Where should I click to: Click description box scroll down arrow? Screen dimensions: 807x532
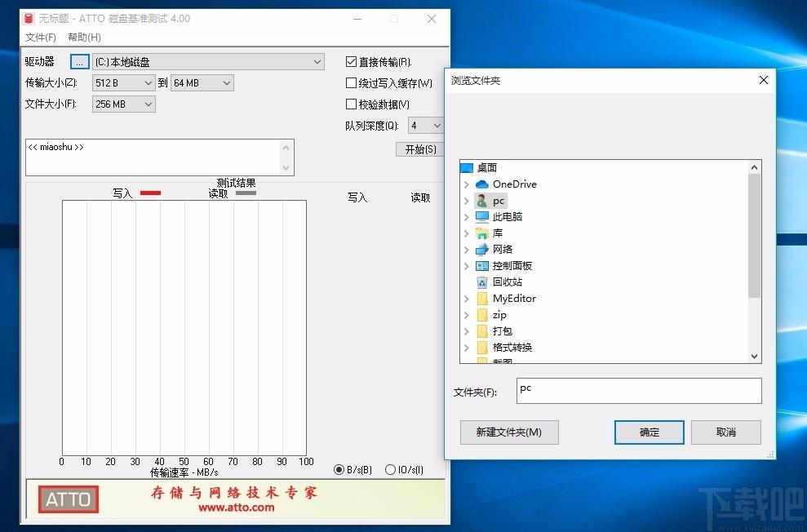286,167
